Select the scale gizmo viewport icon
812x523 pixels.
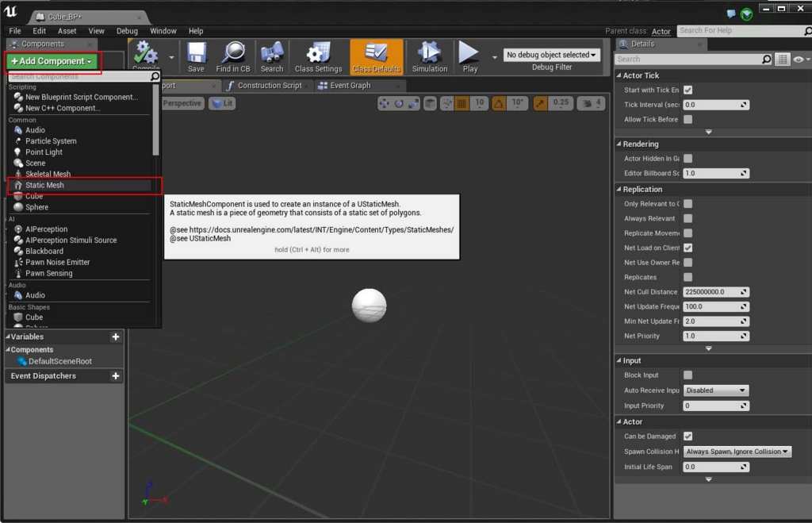(414, 104)
